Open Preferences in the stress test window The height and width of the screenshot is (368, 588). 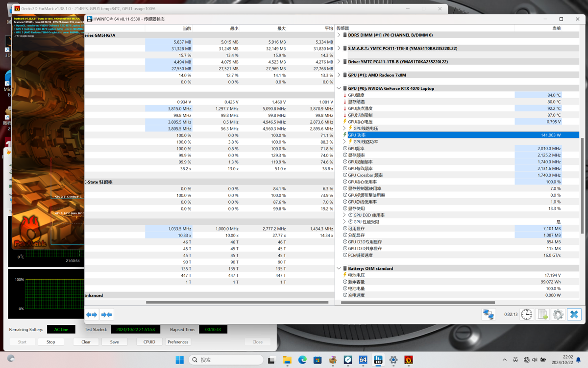click(178, 342)
